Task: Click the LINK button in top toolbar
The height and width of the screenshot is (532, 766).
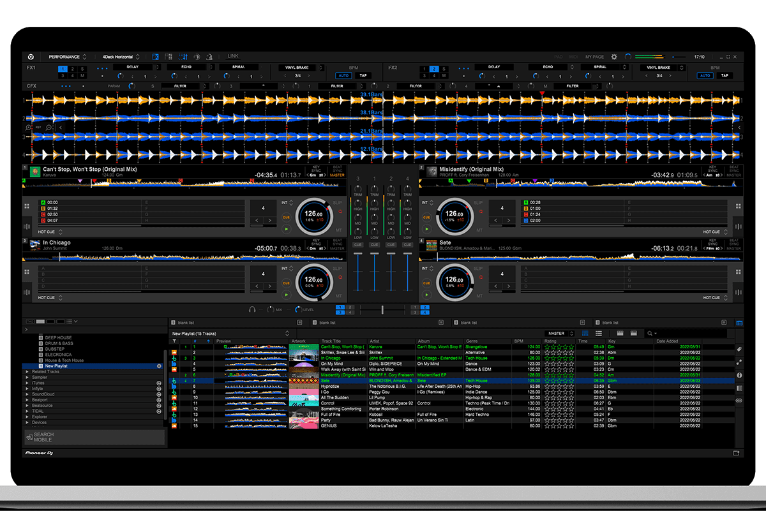Action: 233,56
